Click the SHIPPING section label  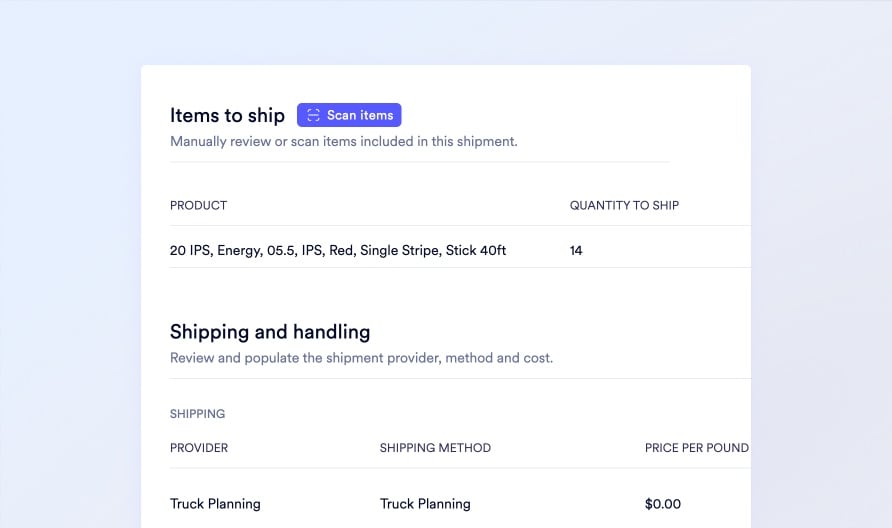coord(197,413)
